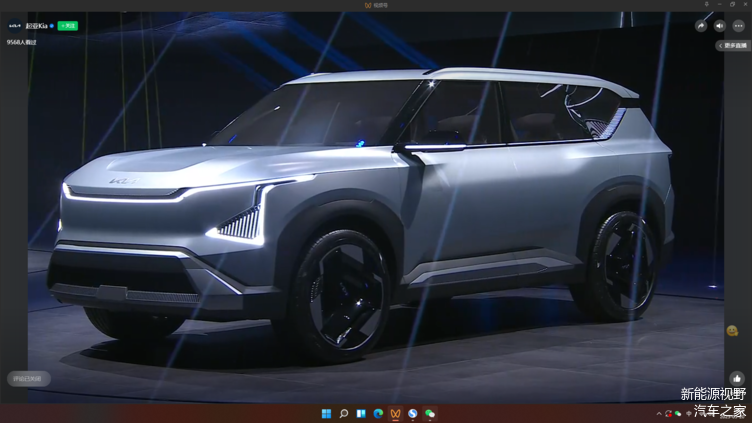Restore the video channel window size
Image resolution: width=752 pixels, height=423 pixels.
point(732,4)
